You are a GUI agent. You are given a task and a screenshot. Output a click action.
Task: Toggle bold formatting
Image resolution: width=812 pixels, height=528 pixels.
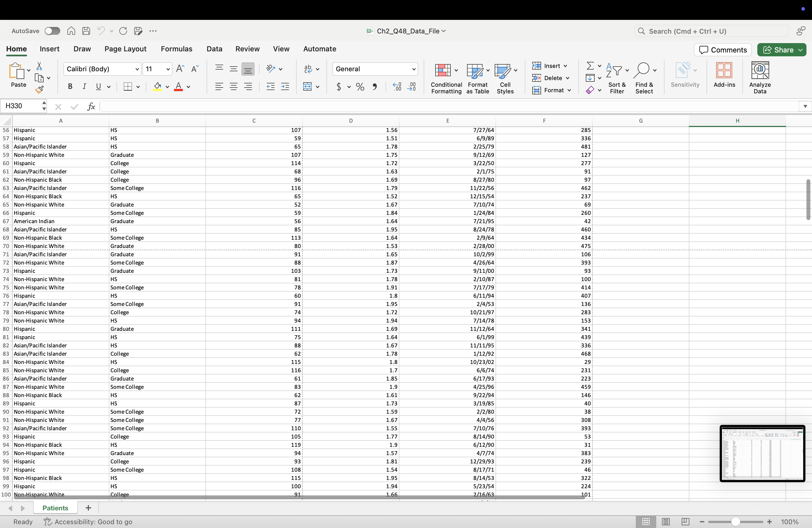(70, 87)
